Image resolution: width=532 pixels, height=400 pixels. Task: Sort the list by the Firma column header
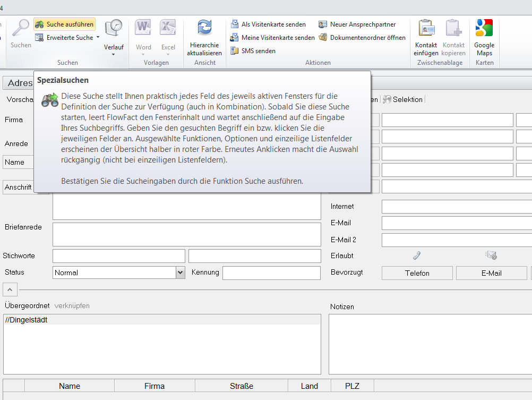154,386
